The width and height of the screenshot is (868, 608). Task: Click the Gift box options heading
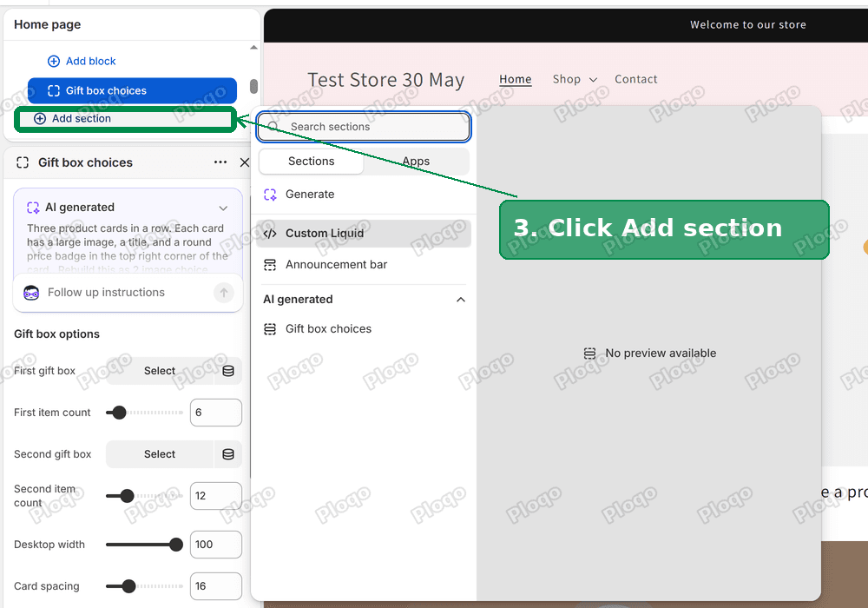click(56, 334)
